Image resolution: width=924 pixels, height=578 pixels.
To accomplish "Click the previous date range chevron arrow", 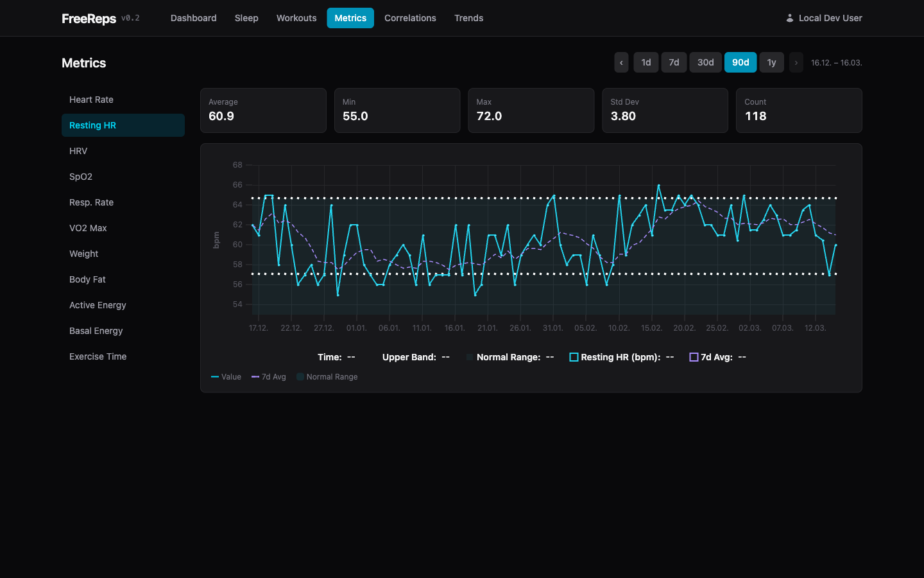I will coord(620,62).
